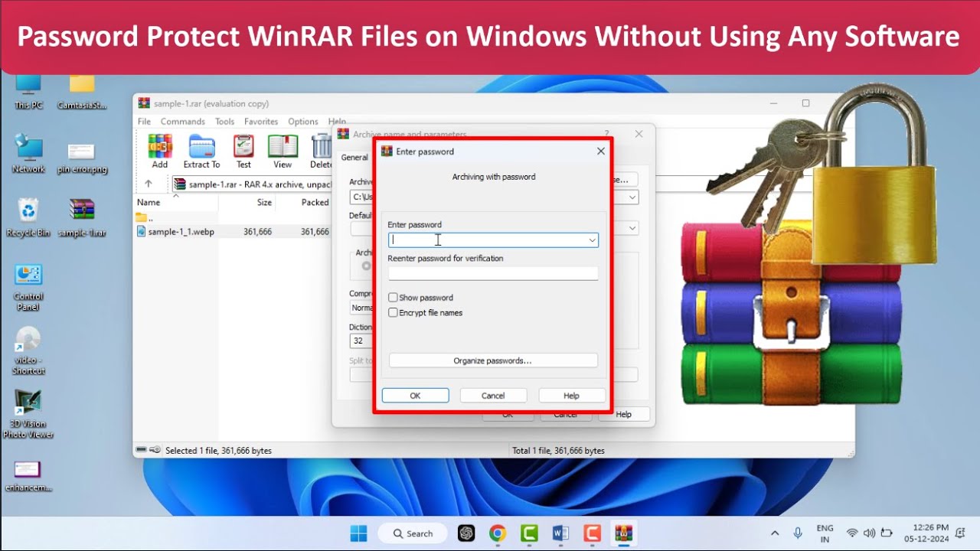Click the up-one-level arrow in WinRAR
This screenshot has height=551, width=980.
click(149, 184)
